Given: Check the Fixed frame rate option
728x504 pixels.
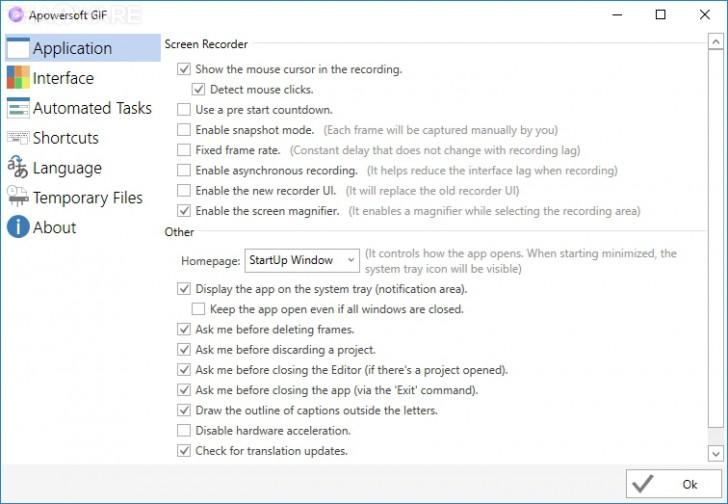Looking at the screenshot, I should point(184,150).
